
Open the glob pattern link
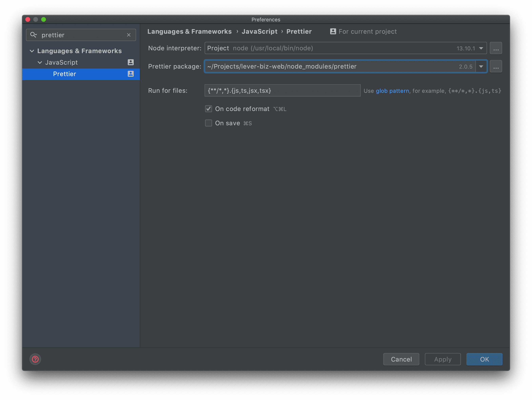[x=392, y=91]
